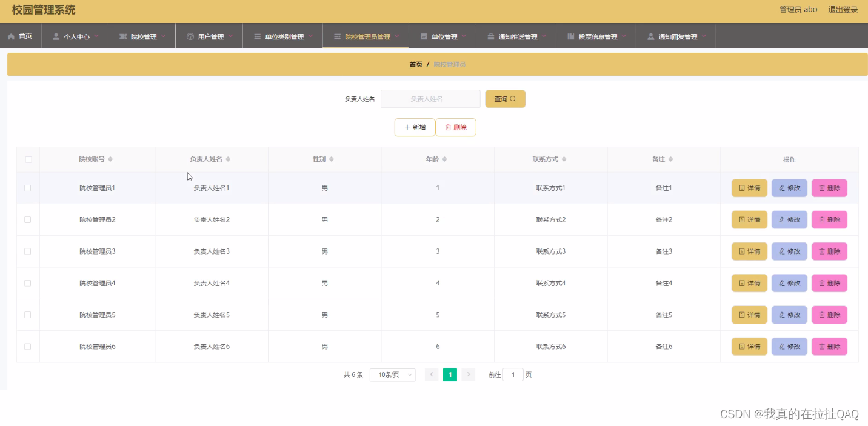The height and width of the screenshot is (426, 868).
Task: Expand the 单位管理 dropdown arrow
Action: [x=464, y=36]
